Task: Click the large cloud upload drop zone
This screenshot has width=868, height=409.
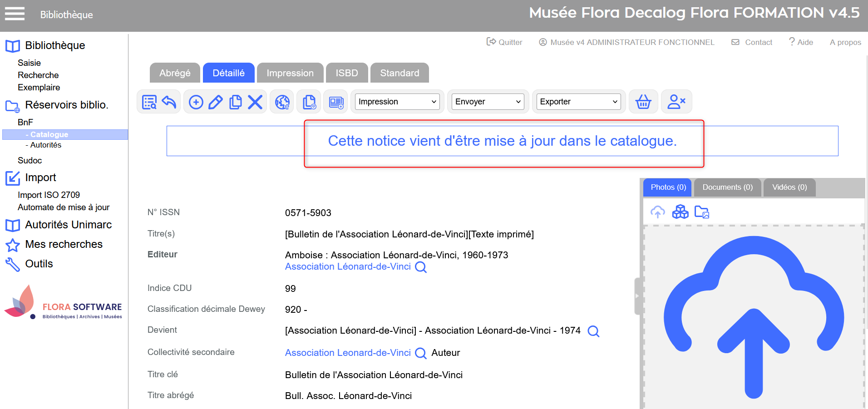Action: [x=754, y=317]
